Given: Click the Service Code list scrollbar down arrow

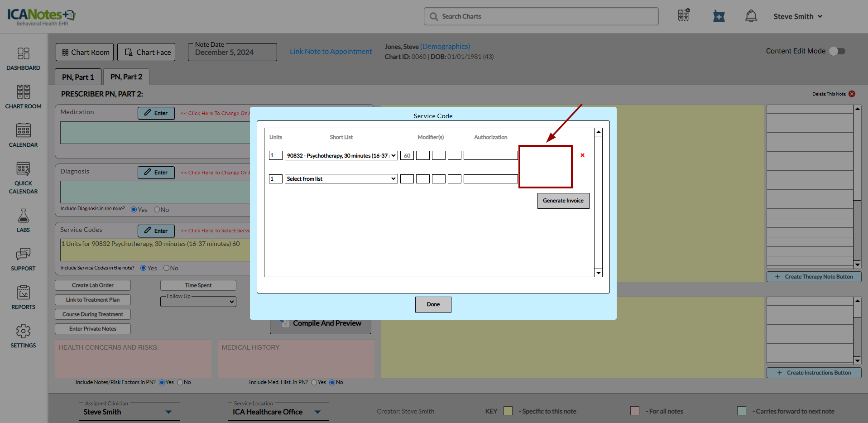Looking at the screenshot, I should point(599,273).
